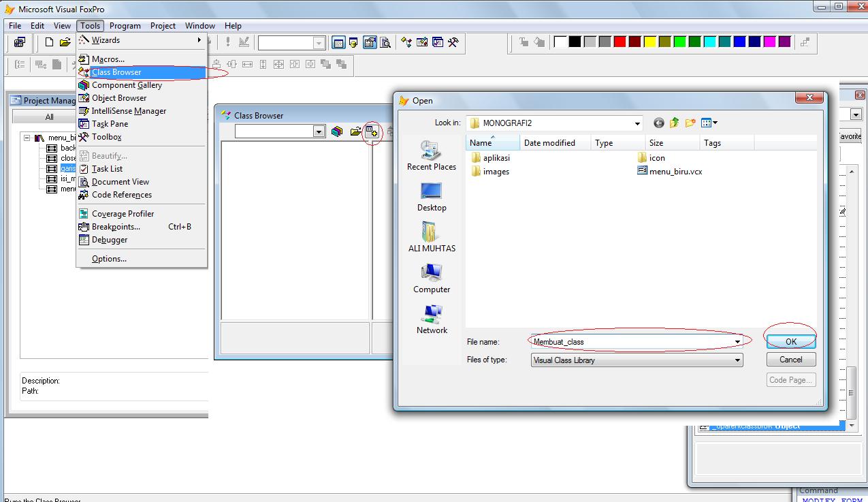868x502 pixels.
Task: Open the Project menu
Action: tap(163, 25)
